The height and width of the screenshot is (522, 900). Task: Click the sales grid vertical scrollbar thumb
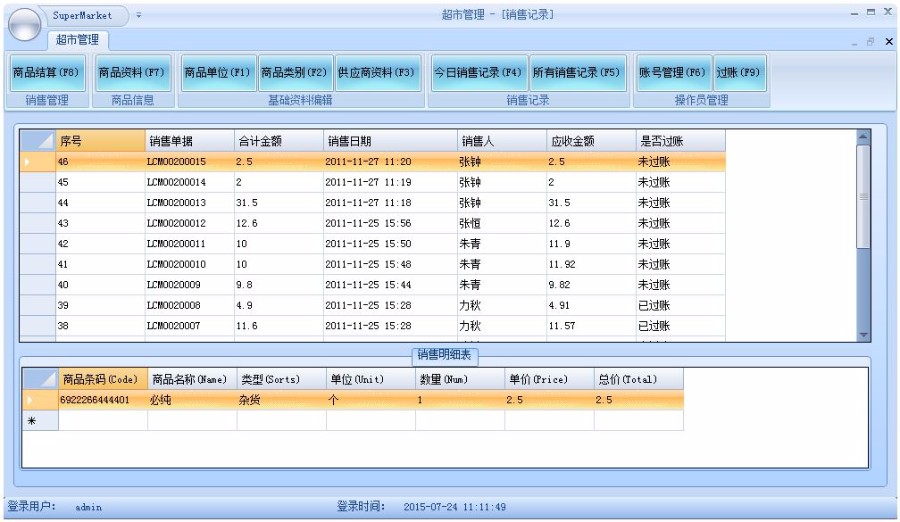pos(863,196)
